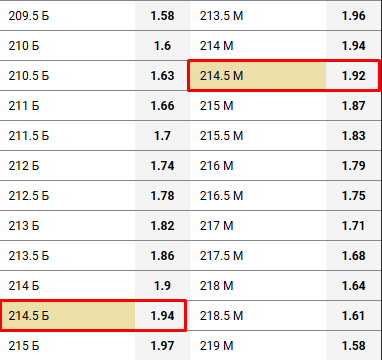Choose odds 1.63 for 210.5 Б
This screenshot has height=360, width=382.
pos(162,76)
